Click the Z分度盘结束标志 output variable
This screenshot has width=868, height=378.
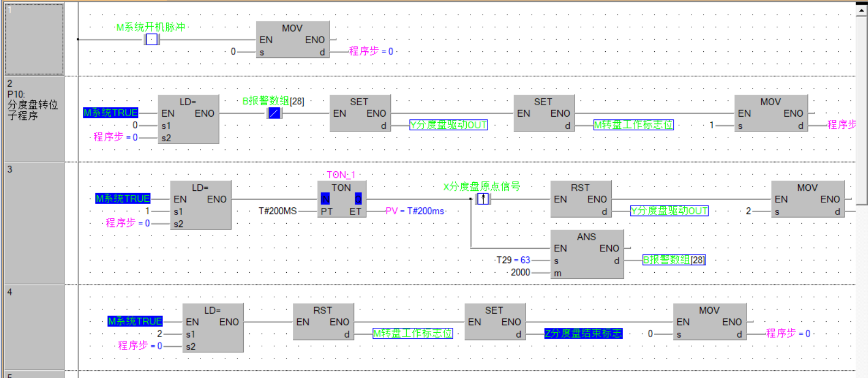pyautogui.click(x=583, y=333)
